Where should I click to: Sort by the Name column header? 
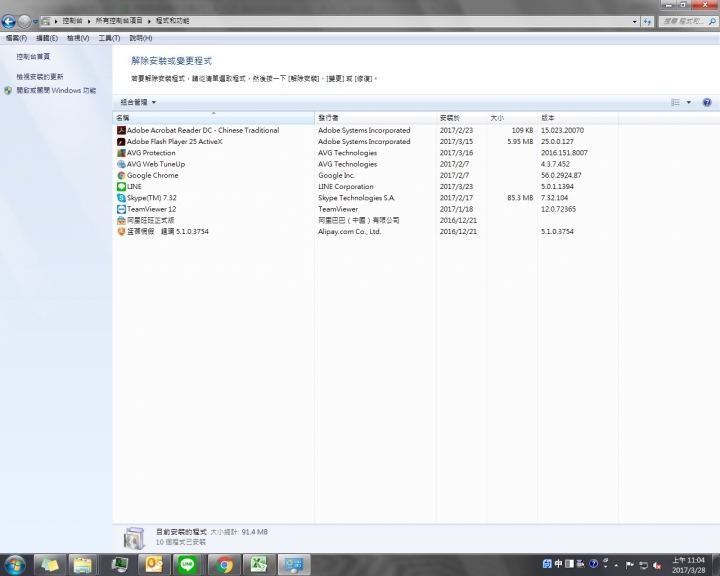(214, 118)
